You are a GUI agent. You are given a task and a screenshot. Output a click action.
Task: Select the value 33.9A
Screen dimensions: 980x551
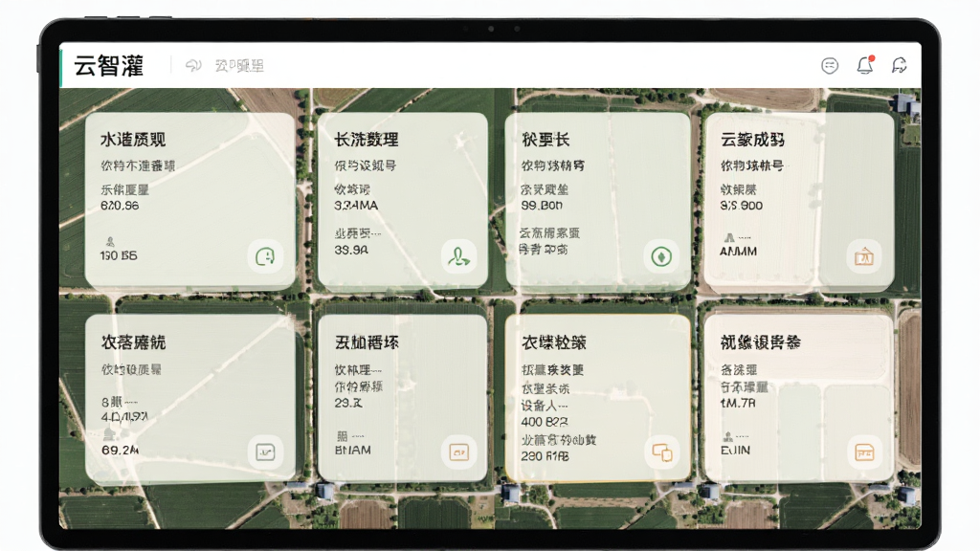[351, 250]
